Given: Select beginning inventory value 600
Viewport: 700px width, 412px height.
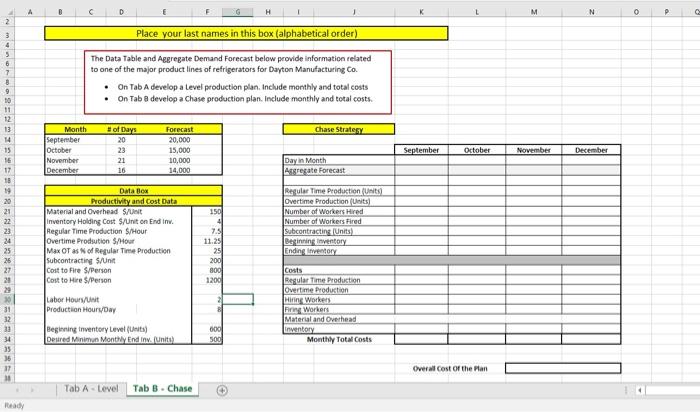Looking at the screenshot, I should pos(207,329).
